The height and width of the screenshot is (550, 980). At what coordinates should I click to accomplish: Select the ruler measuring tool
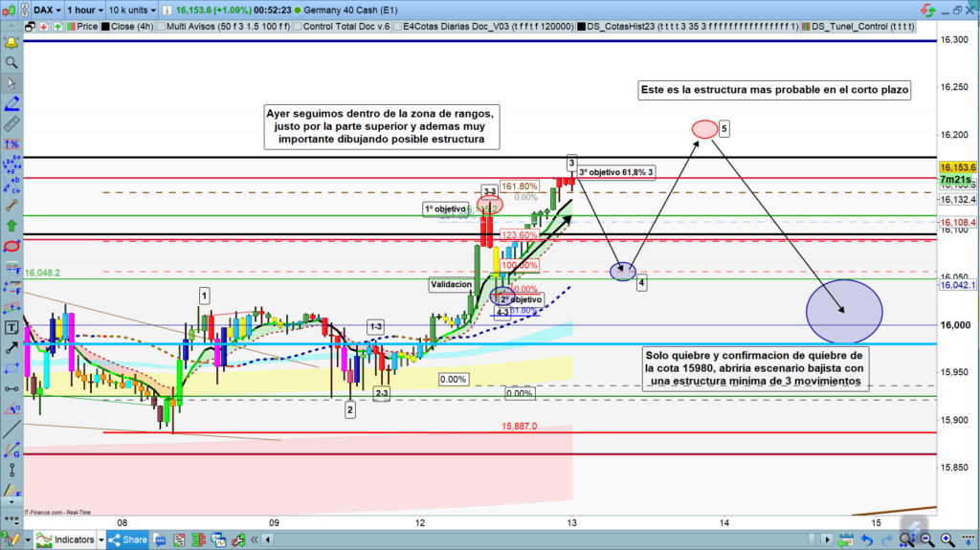click(x=11, y=122)
